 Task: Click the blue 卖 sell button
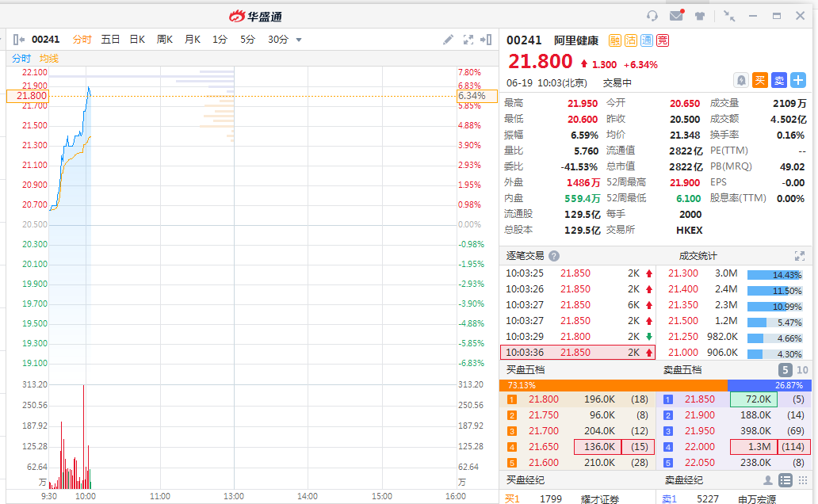(x=779, y=80)
